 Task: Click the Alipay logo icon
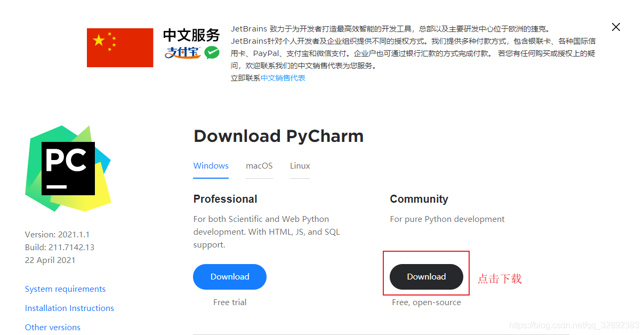click(183, 52)
